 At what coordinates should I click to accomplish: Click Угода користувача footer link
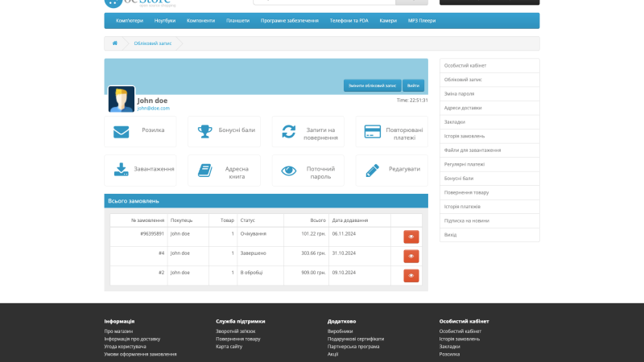tap(125, 347)
